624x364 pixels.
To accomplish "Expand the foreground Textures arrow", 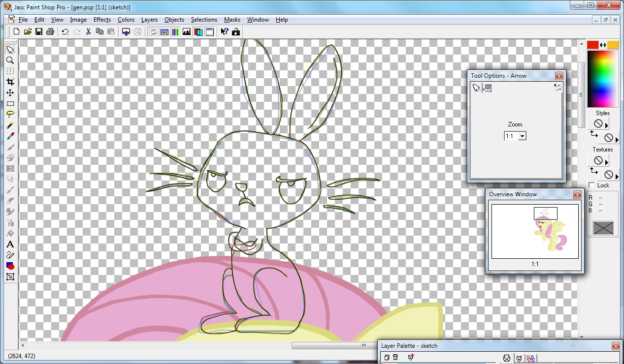I will (x=607, y=161).
